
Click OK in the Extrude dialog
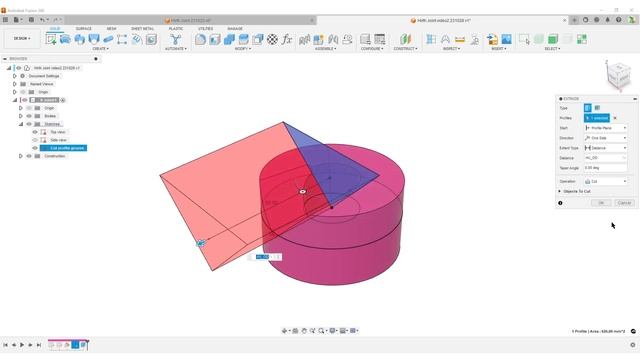pyautogui.click(x=601, y=203)
